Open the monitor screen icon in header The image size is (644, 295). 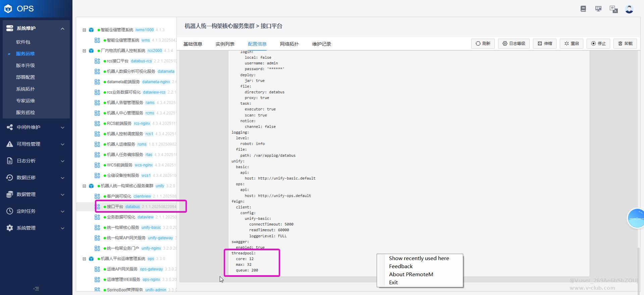click(x=598, y=9)
